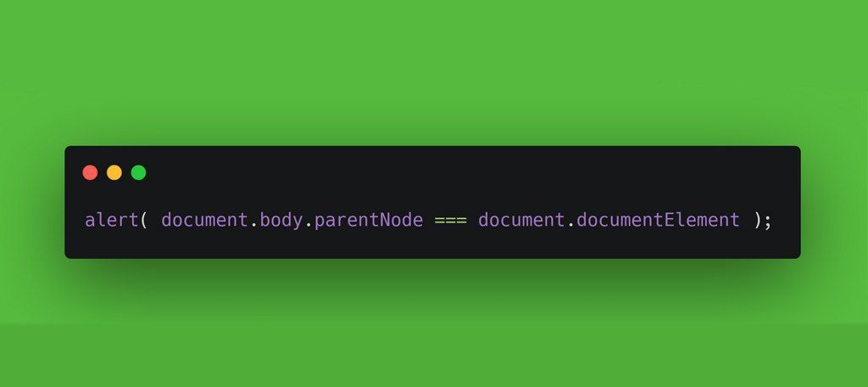The image size is (868, 387).
Task: Click the closing parenthesis before semicolon
Action: point(757,220)
